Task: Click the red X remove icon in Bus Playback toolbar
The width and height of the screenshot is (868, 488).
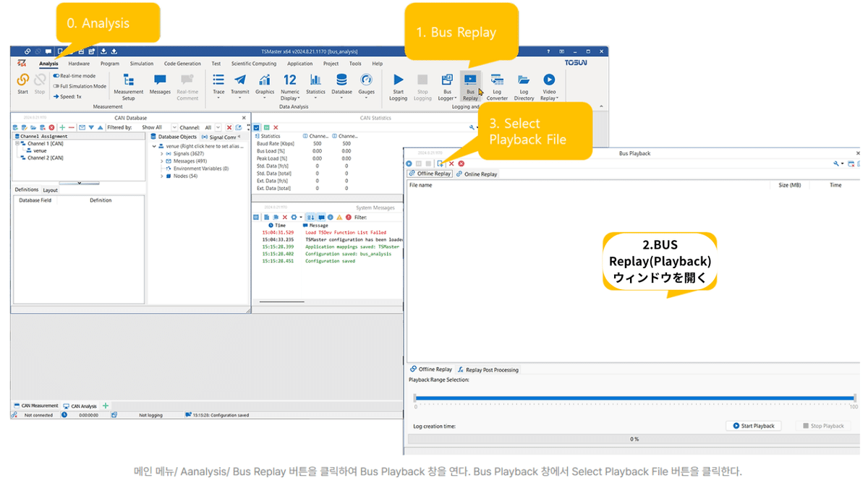Action: [x=451, y=163]
